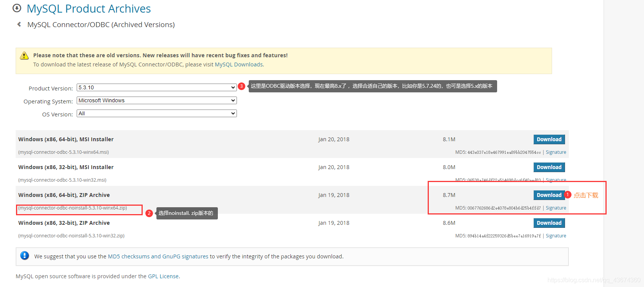Click filename mysql-connector-odbc-5.3.10-winx64.msi

click(x=63, y=152)
